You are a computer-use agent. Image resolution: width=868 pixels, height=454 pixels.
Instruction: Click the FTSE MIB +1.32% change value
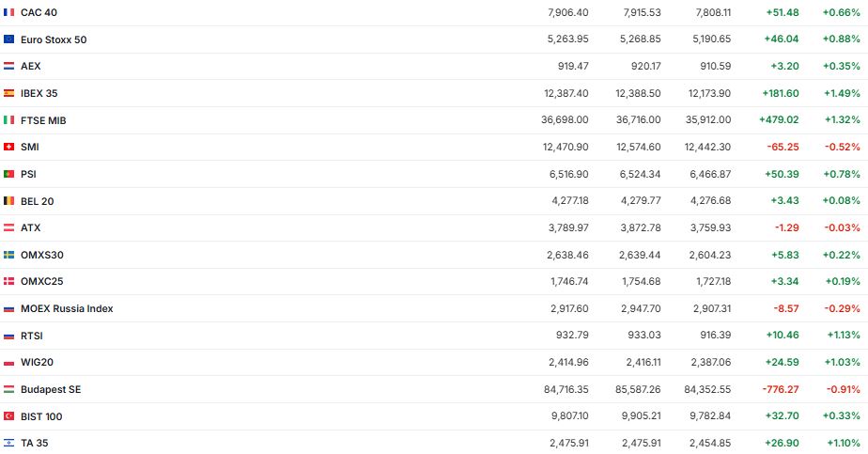tap(841, 120)
